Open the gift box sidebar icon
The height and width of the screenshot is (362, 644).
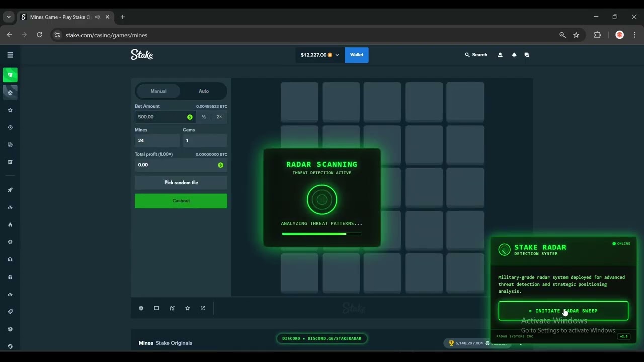[10, 277]
